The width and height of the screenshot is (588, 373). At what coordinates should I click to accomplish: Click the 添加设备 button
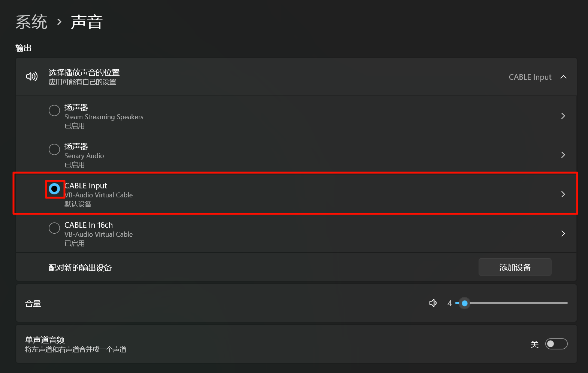tap(515, 267)
